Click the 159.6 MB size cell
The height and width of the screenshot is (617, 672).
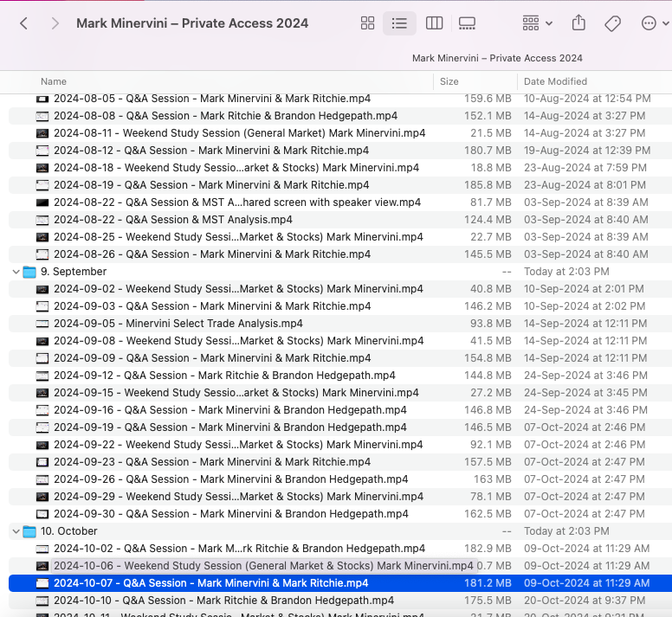coord(488,99)
